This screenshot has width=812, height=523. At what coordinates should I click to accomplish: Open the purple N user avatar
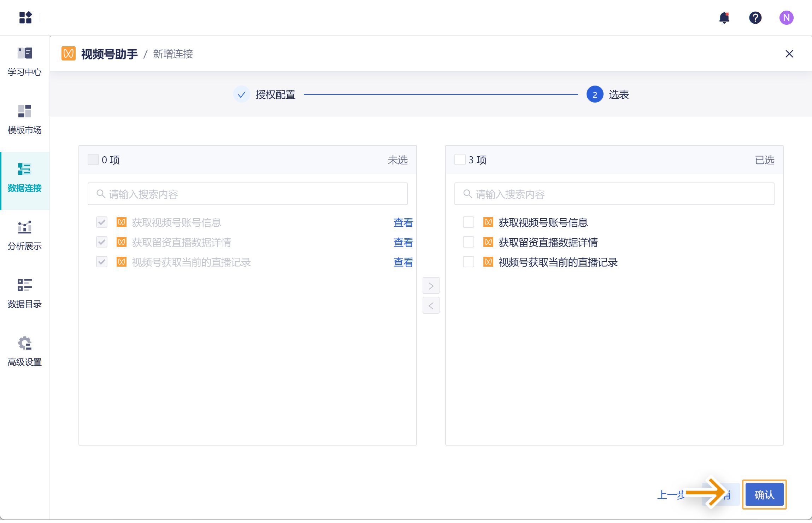point(786,17)
